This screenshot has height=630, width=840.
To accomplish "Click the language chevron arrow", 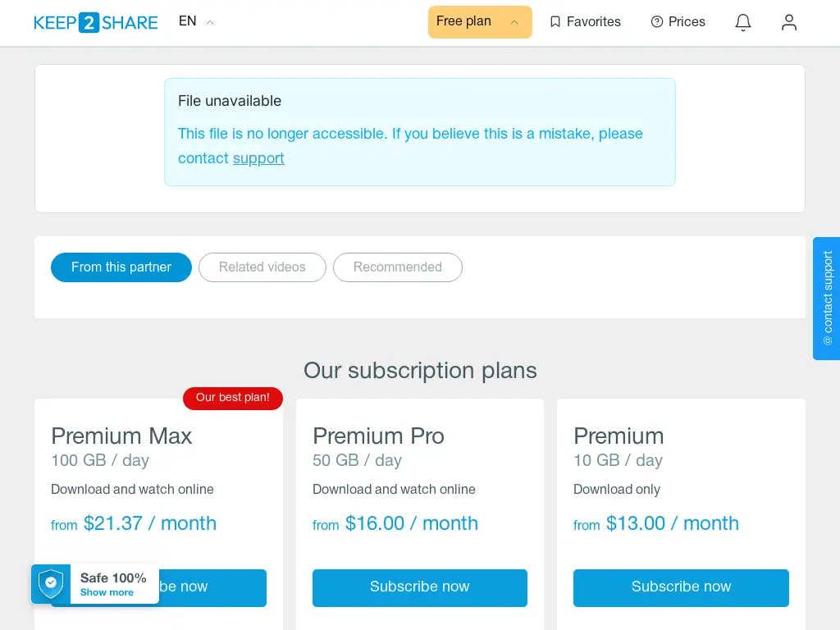I will pyautogui.click(x=210, y=22).
